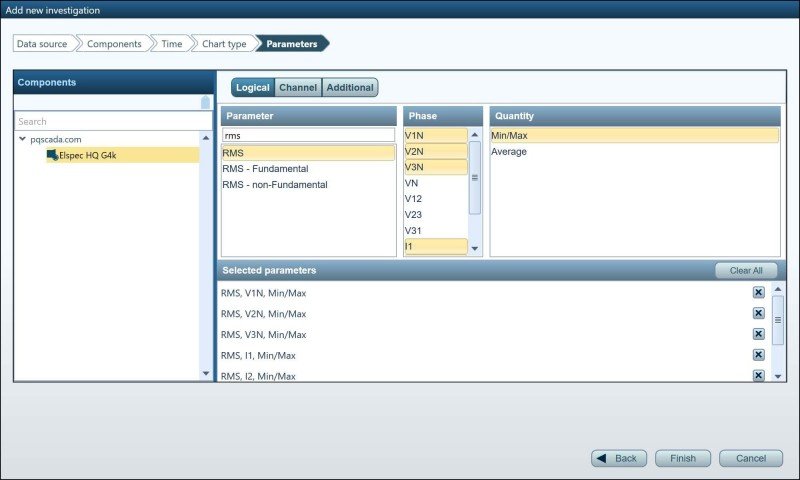Viewport: 800px width, 480px height.
Task: Open the Parameters wizard step
Action: (x=291, y=44)
